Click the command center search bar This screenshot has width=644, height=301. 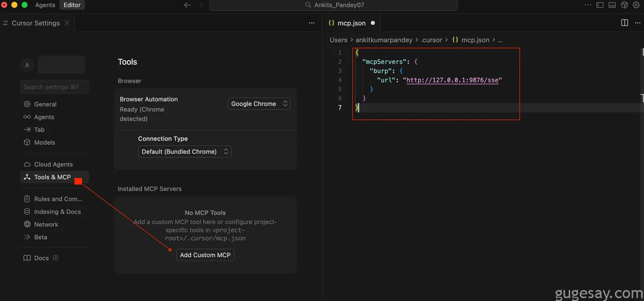(333, 5)
